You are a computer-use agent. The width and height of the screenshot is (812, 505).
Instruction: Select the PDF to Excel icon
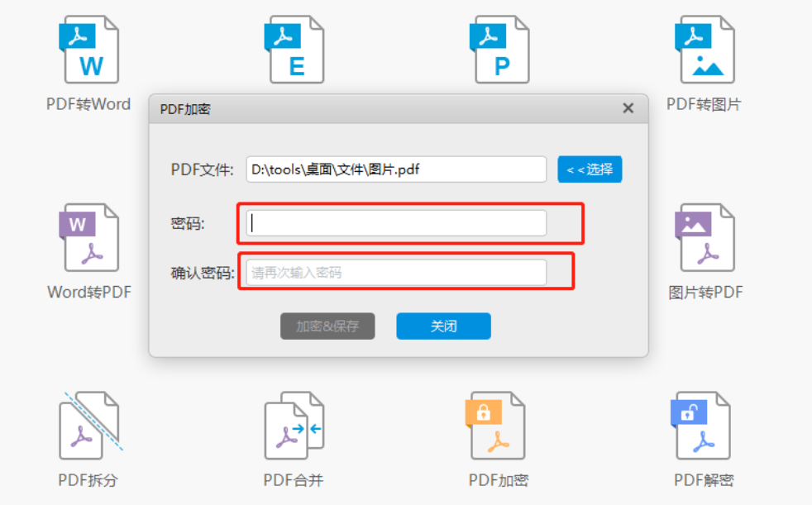[x=294, y=50]
